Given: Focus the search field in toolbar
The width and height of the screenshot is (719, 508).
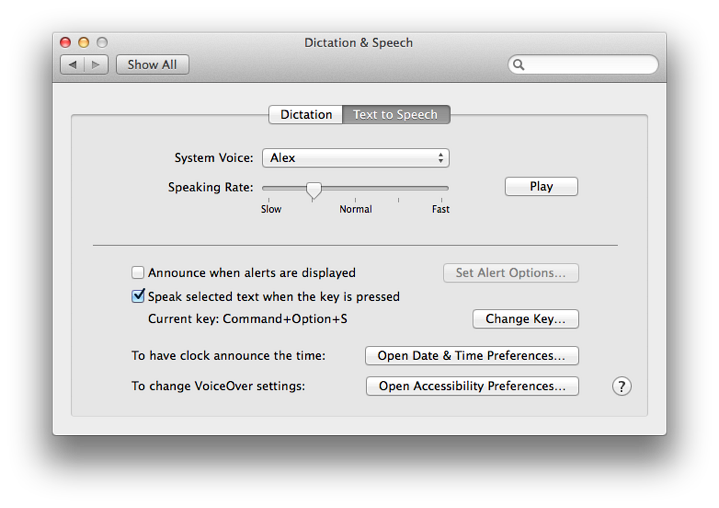Looking at the screenshot, I should pos(583,65).
